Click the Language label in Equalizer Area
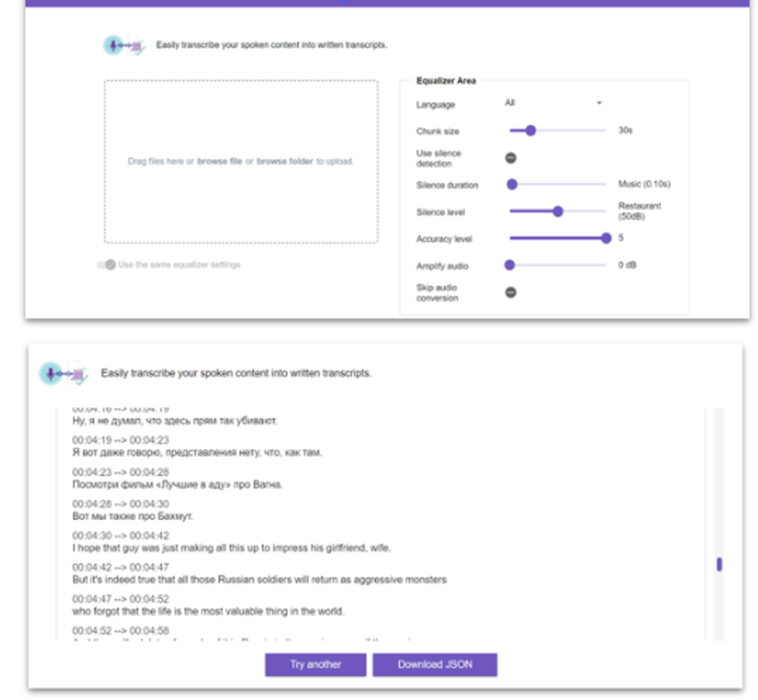Image resolution: width=758 pixels, height=700 pixels. [436, 105]
